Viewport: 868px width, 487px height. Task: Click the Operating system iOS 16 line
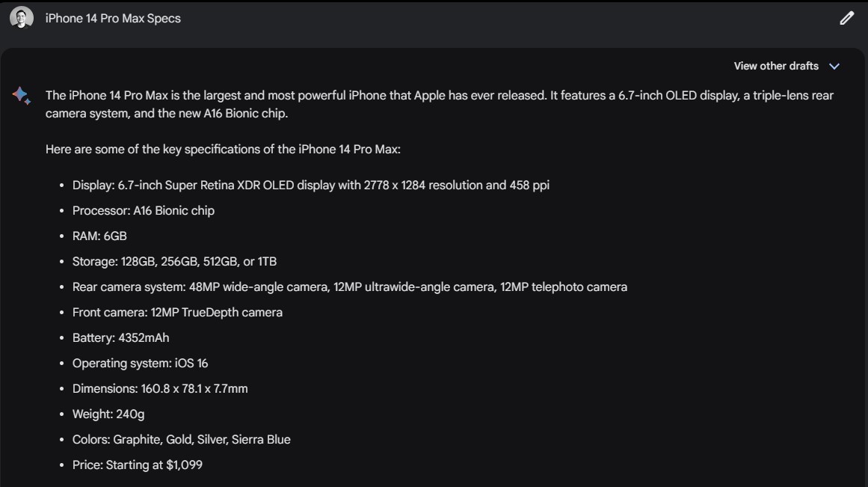pos(140,364)
